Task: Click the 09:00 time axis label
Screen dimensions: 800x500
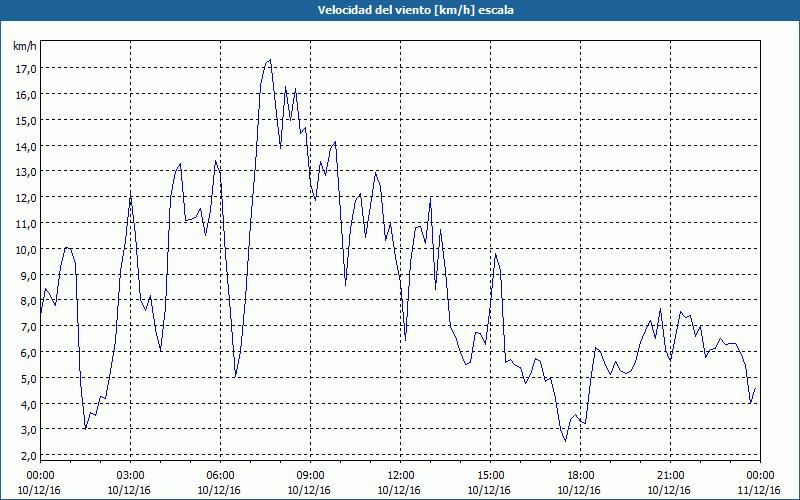Action: (x=310, y=476)
